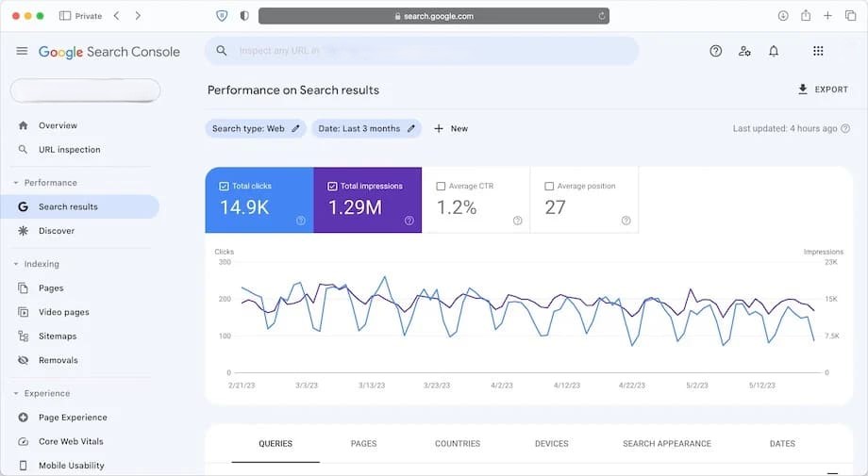Go forward in Safari
Screen dimensions: 868x476
pos(138,16)
